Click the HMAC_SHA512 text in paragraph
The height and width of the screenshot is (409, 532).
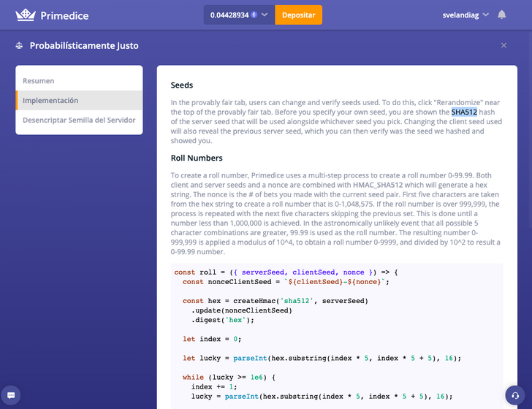click(378, 185)
